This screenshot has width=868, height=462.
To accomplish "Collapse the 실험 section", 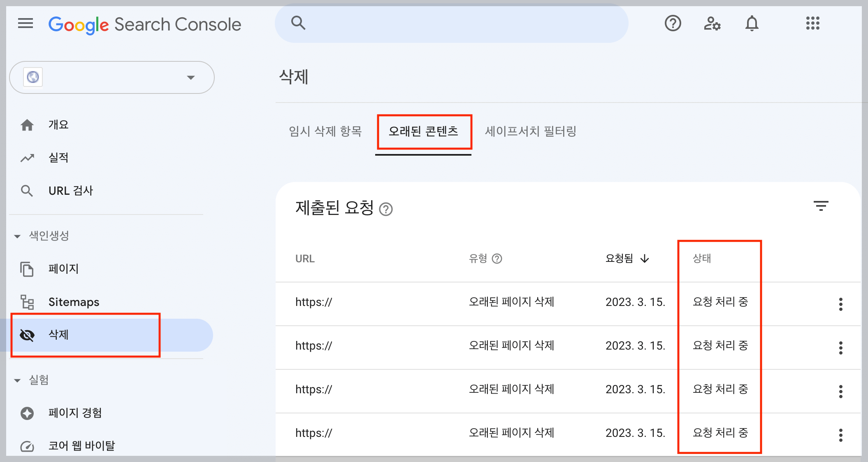I will pyautogui.click(x=17, y=380).
